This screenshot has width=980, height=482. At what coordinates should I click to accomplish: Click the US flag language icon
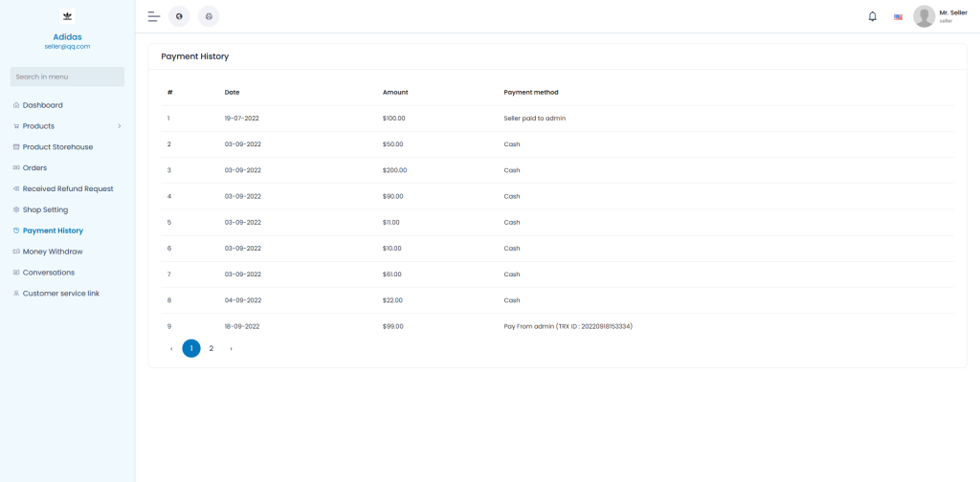click(898, 17)
